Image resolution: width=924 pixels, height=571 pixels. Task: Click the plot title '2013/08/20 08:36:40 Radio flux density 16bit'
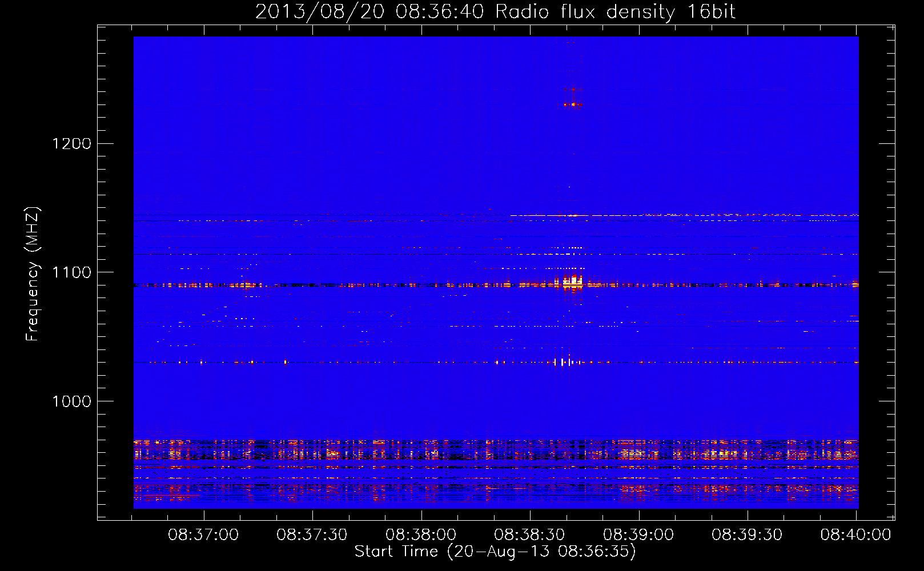(495, 11)
